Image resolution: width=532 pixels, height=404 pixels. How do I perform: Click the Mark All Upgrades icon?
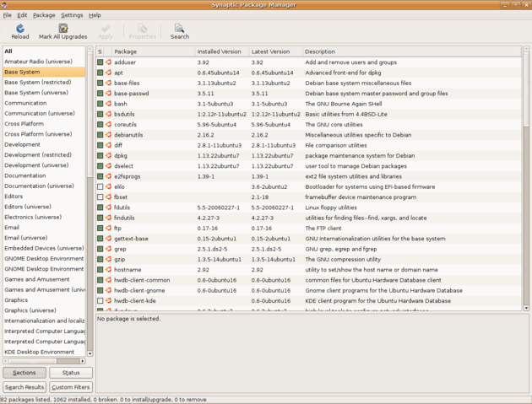coord(62,31)
